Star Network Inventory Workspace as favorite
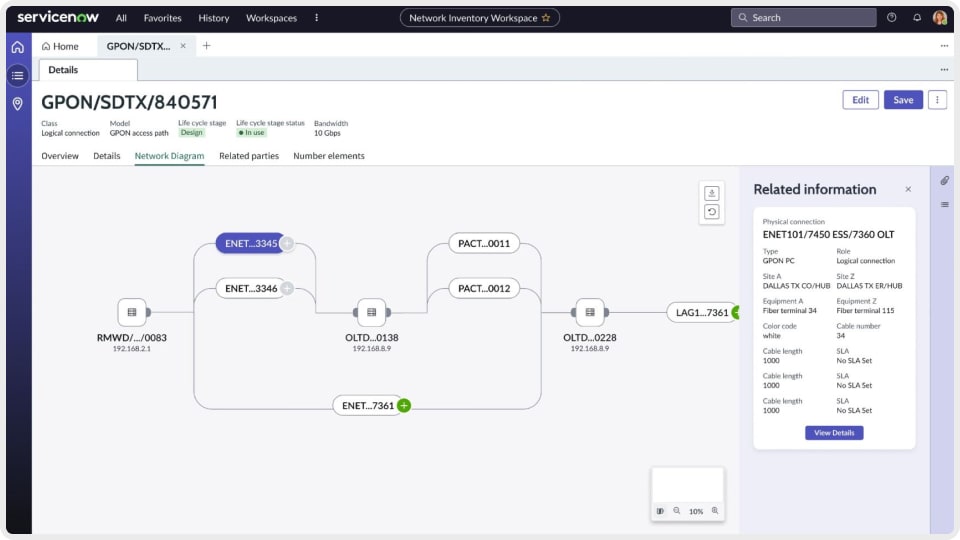 click(546, 18)
